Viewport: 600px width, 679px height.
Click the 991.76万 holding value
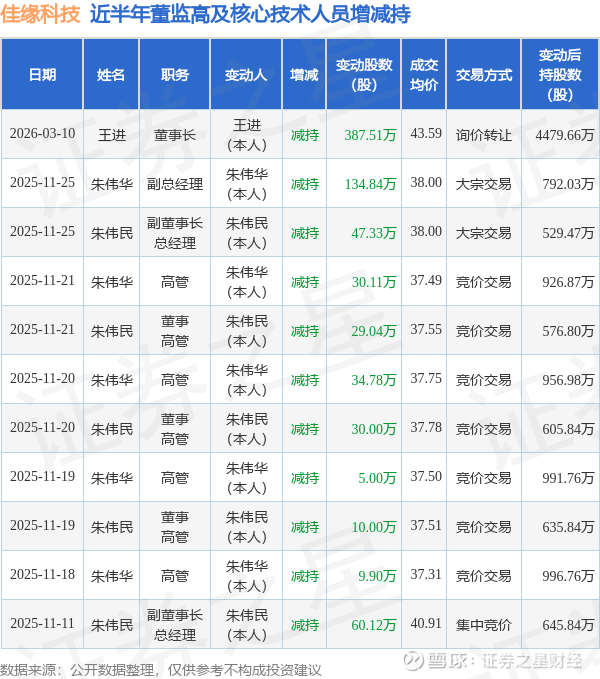[x=568, y=478]
